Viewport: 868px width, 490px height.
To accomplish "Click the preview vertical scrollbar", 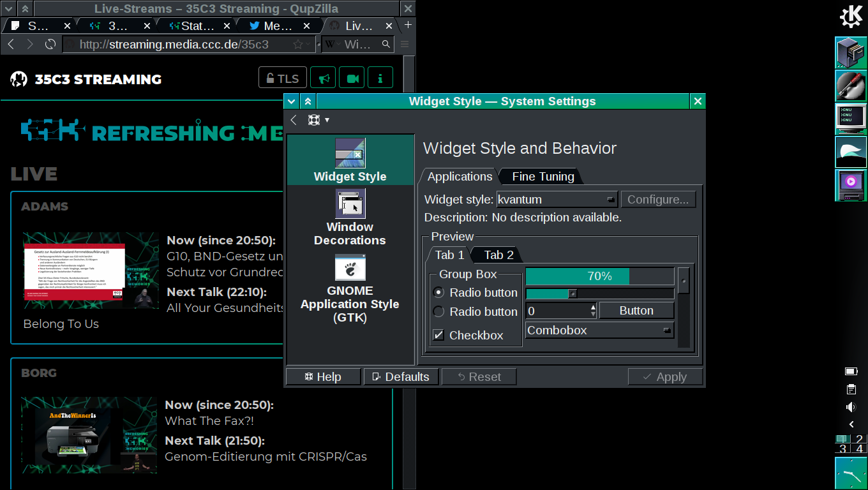I will (684, 308).
